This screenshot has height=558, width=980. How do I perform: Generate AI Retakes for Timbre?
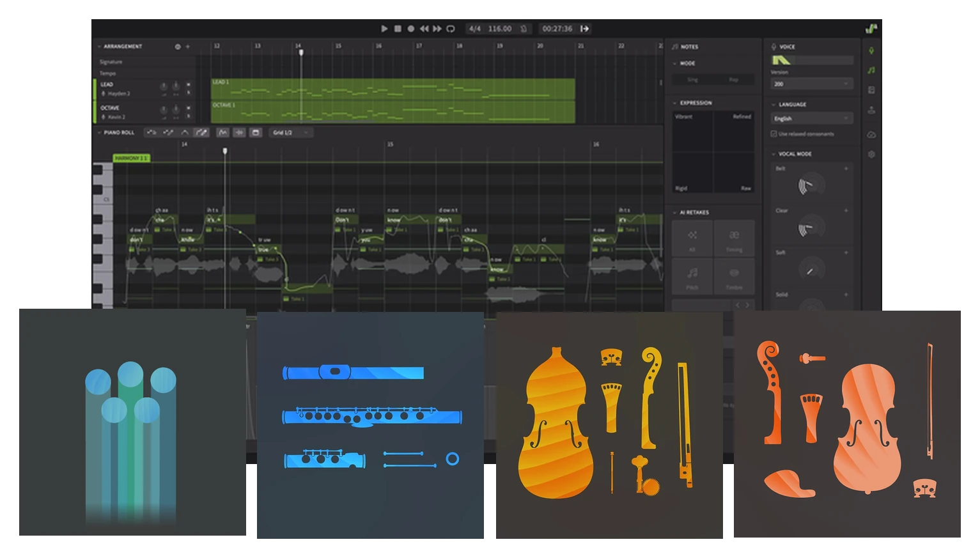click(x=734, y=276)
